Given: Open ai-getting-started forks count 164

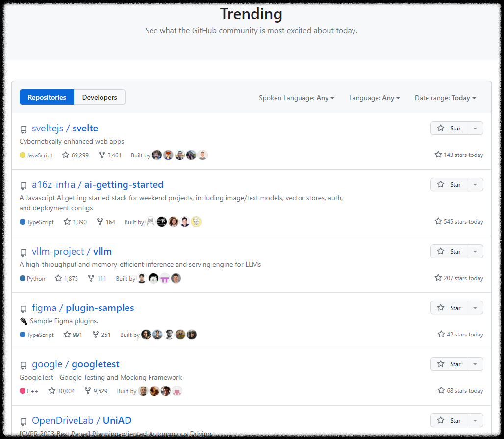Looking at the screenshot, I should pyautogui.click(x=106, y=222).
